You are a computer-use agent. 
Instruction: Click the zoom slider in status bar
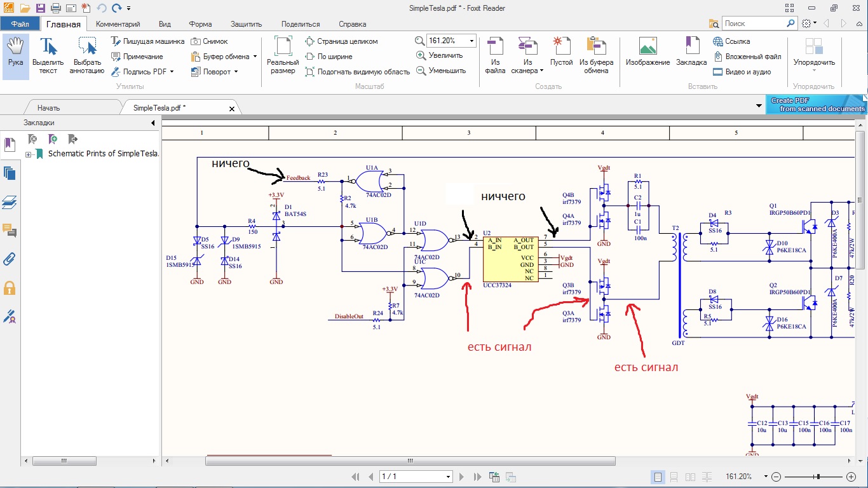pos(818,477)
